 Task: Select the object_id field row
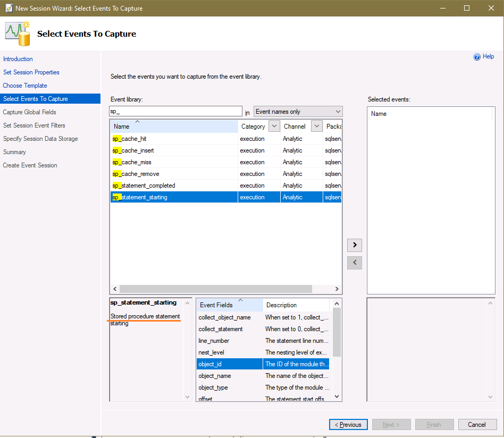pos(263,364)
